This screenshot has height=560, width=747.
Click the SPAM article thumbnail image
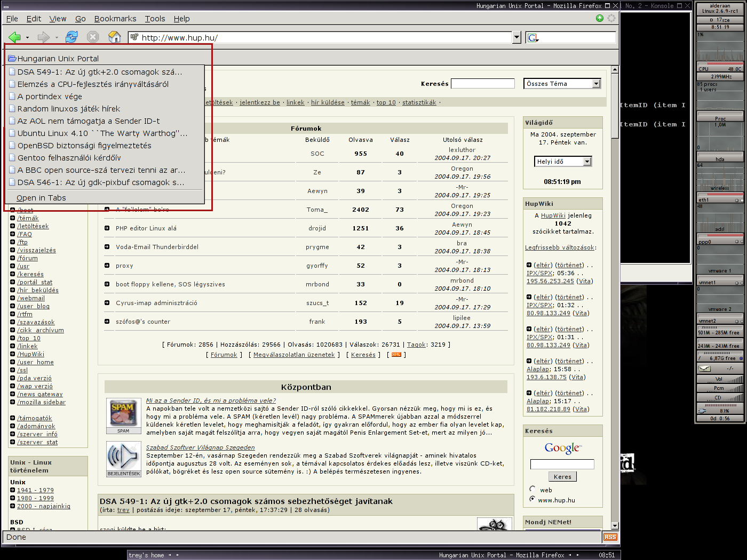tap(123, 416)
